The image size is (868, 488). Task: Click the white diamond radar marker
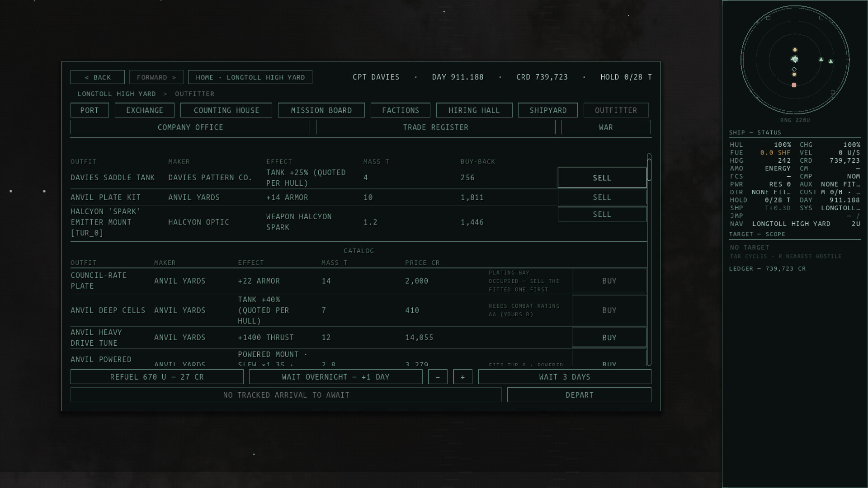click(x=794, y=69)
